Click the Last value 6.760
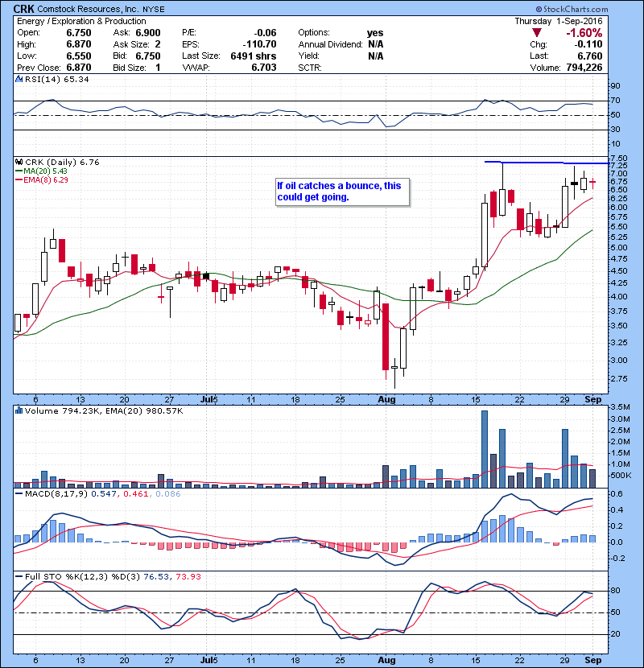 click(590, 56)
